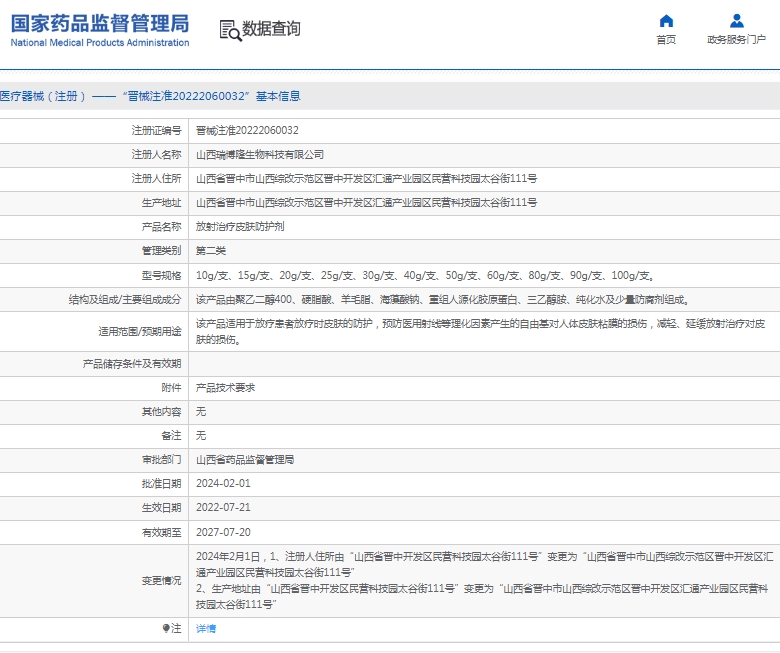Click the 首页 text link
The image size is (780, 653).
coord(666,39)
